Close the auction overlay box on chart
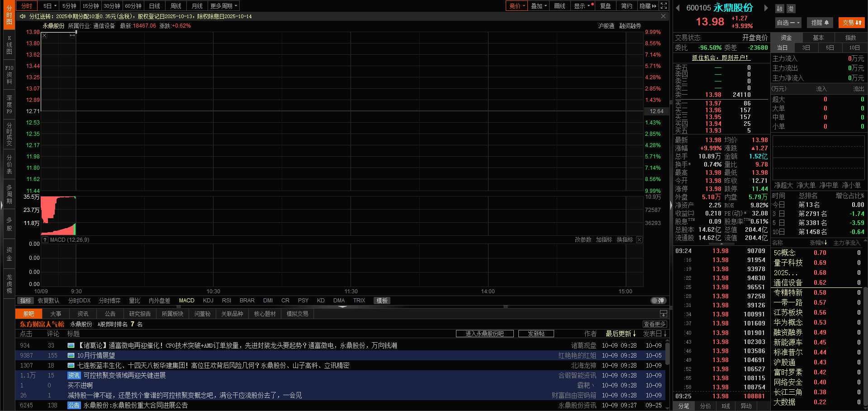The height and width of the screenshot is (411, 868). (x=44, y=35)
